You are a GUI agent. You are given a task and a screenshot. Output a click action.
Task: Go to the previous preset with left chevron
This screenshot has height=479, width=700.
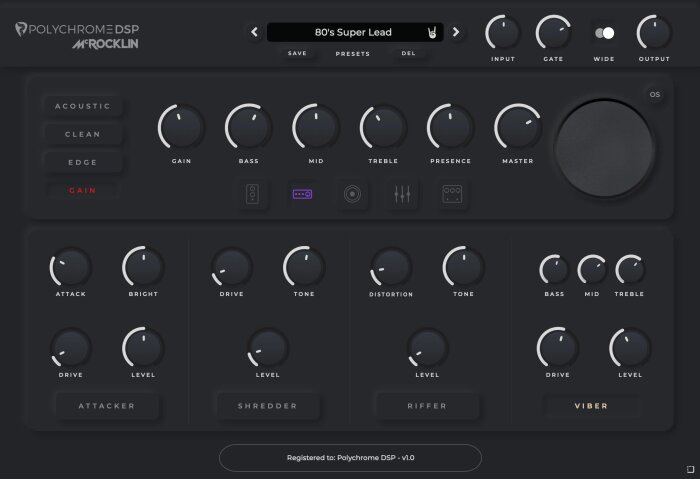pyautogui.click(x=254, y=32)
